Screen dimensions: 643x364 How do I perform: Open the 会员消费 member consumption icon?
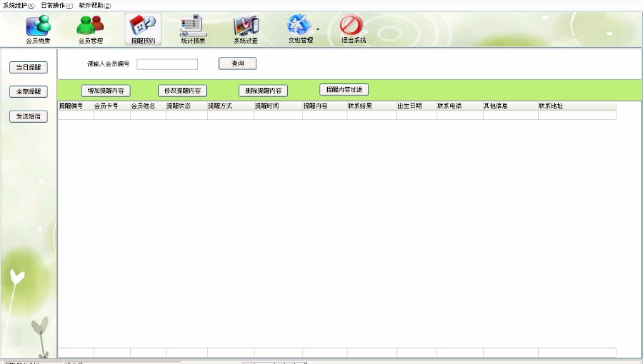click(x=38, y=29)
